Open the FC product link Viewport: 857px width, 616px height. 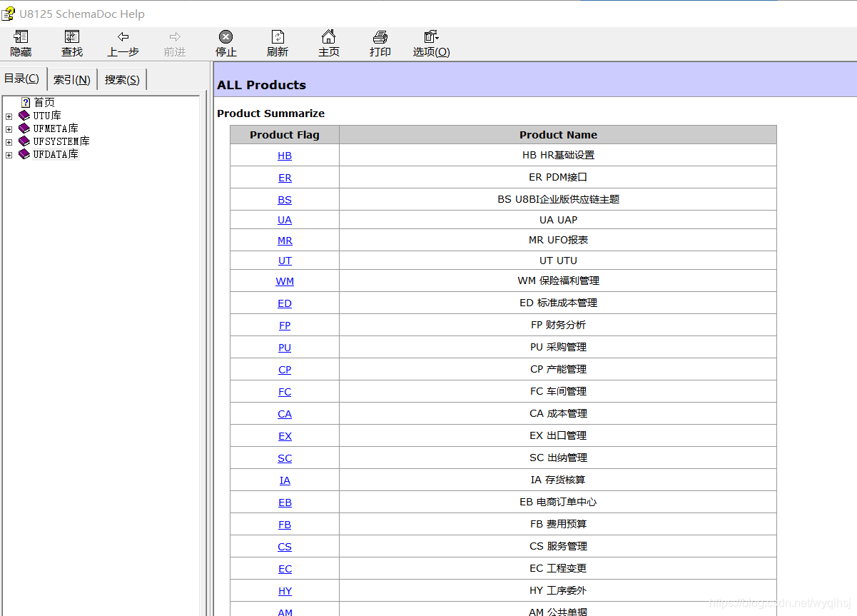point(285,392)
